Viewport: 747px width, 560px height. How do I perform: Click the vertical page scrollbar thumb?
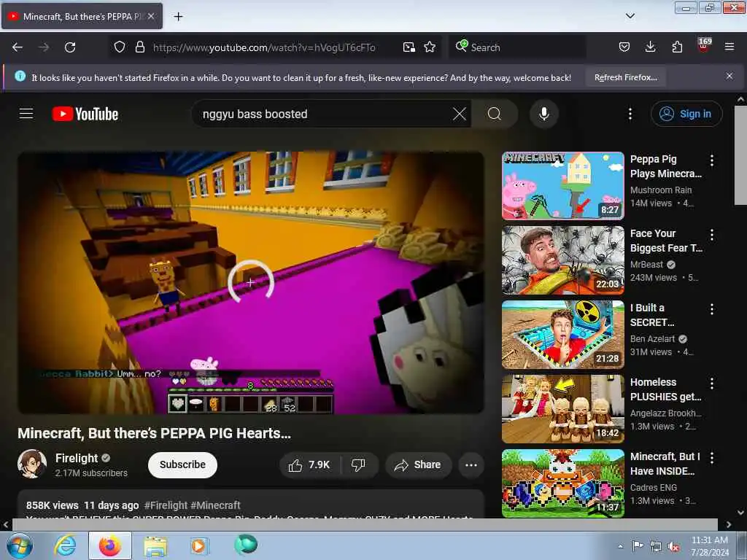click(741, 155)
